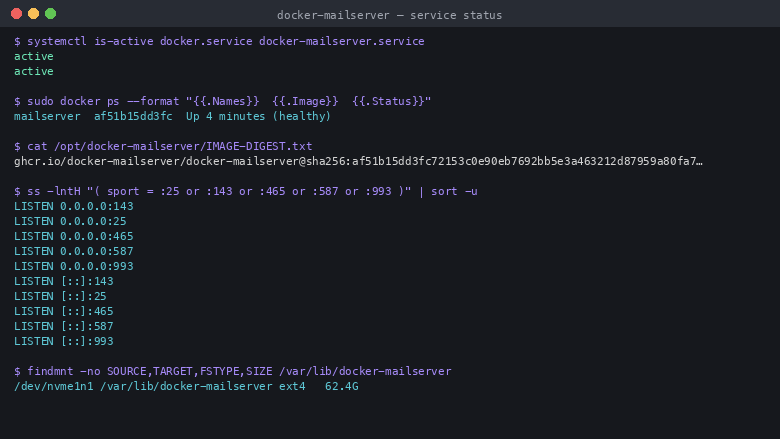780x439 pixels.
Task: Click the 'LISTEN 0.0.0.0:465' line
Action: coord(74,236)
